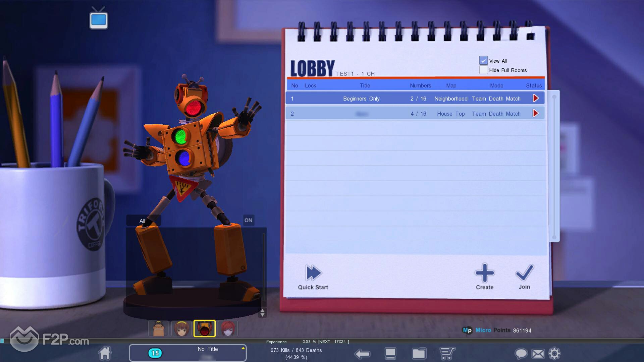The width and height of the screenshot is (644, 362).
Task: Open the mail envelope icon
Action: tap(538, 354)
